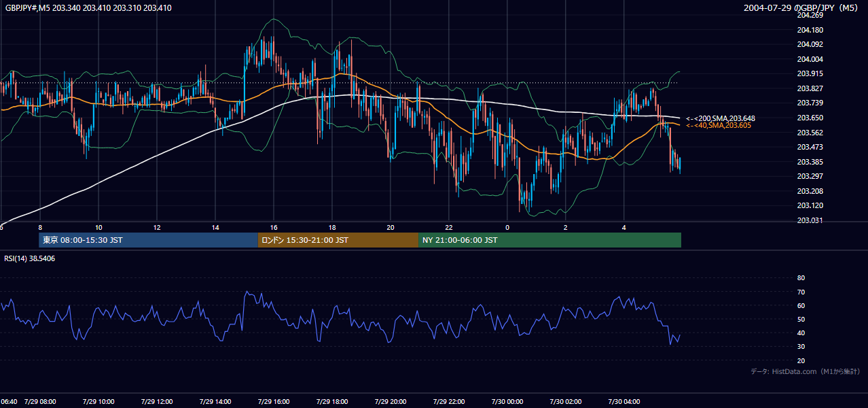This screenshot has width=868, height=408.
Task: Click the '<--<200,SMA,203.648' label
Action: tap(721, 118)
